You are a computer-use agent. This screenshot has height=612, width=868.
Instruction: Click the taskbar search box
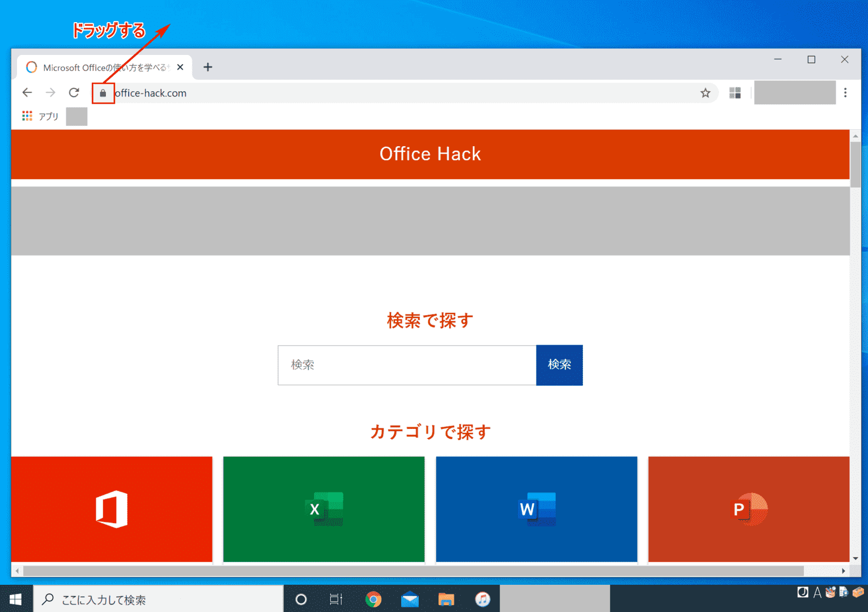tap(159, 599)
